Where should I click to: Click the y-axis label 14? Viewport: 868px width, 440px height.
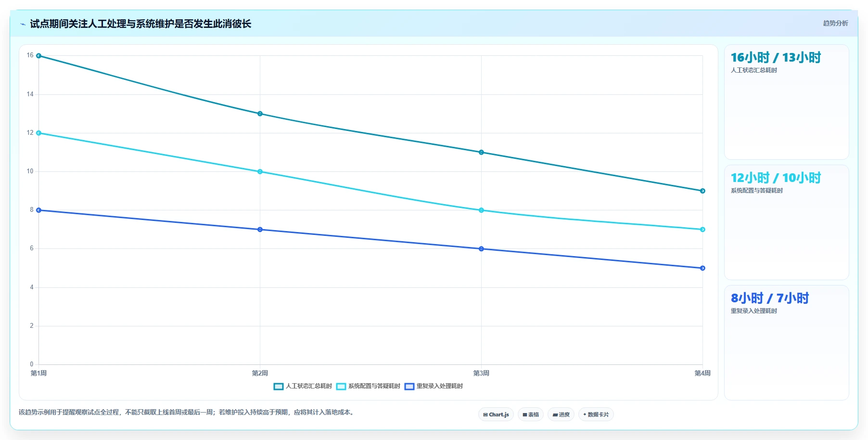coord(30,94)
